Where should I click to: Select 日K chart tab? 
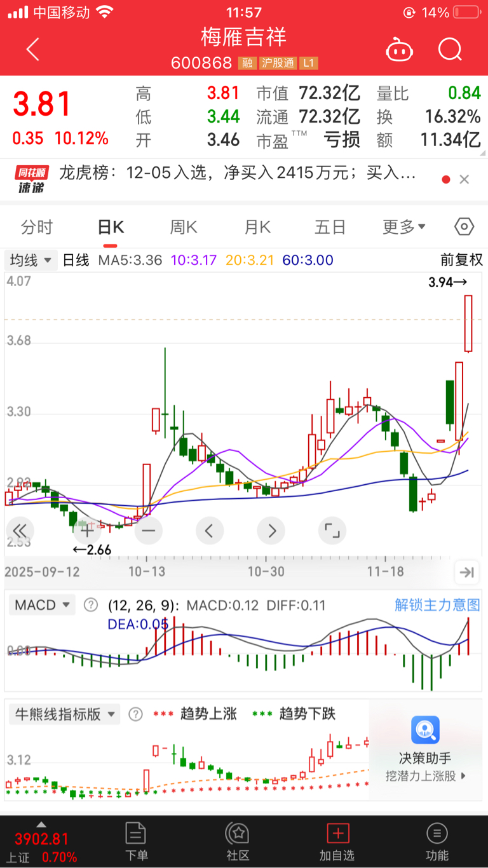coord(111,227)
